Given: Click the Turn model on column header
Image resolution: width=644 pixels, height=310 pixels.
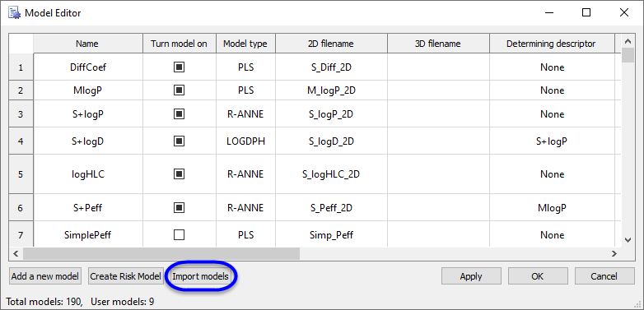Looking at the screenshot, I should pos(180,44).
